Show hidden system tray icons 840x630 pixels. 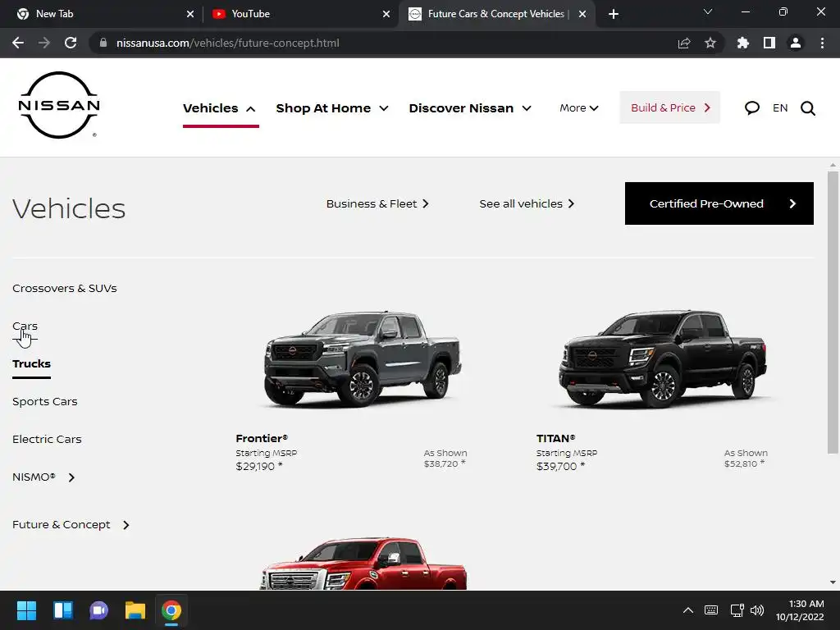pyautogui.click(x=688, y=610)
